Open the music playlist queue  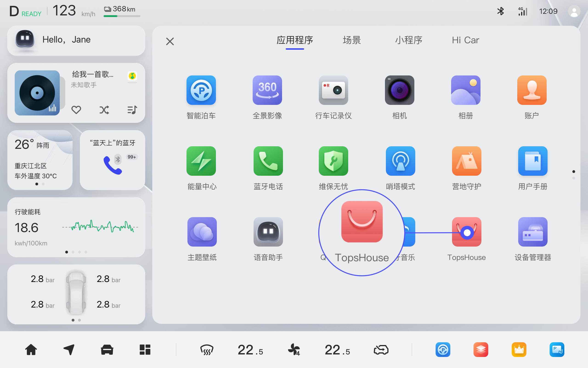[132, 110]
